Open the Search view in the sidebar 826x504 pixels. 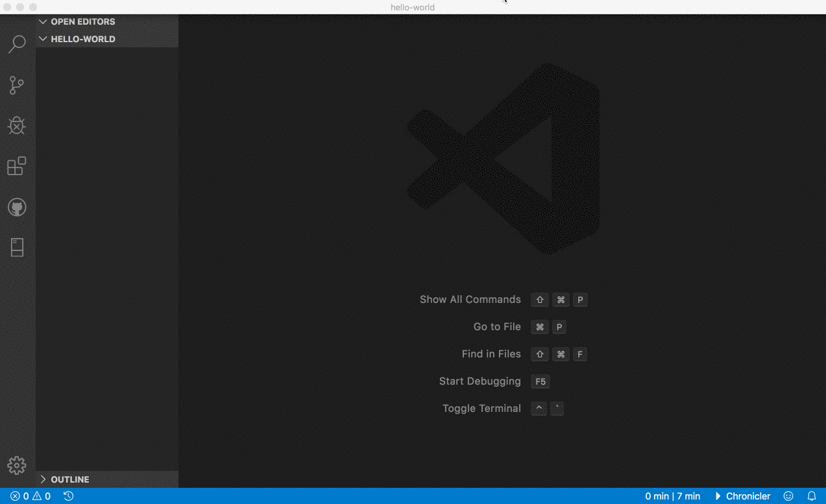(x=16, y=43)
